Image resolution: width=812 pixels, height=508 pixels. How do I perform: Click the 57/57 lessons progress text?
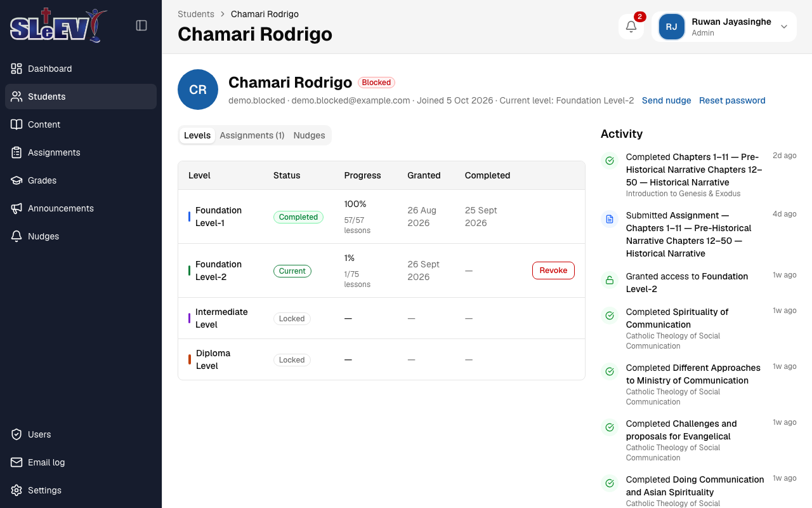[357, 225]
